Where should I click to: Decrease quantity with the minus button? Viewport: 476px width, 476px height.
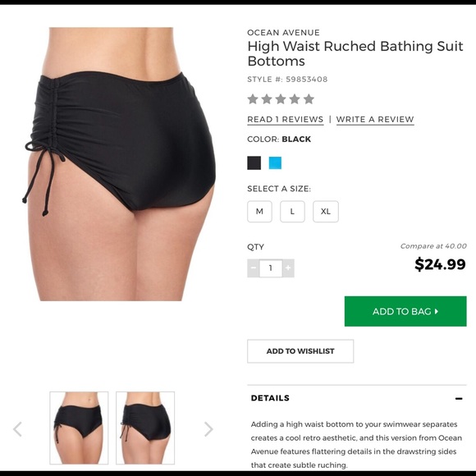point(253,268)
